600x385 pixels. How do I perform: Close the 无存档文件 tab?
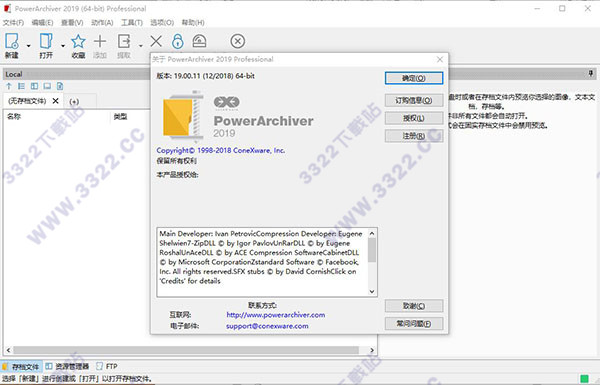pos(55,101)
